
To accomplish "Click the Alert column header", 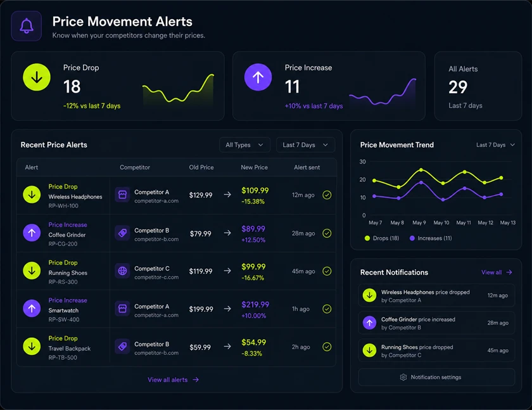I will 32,167.
